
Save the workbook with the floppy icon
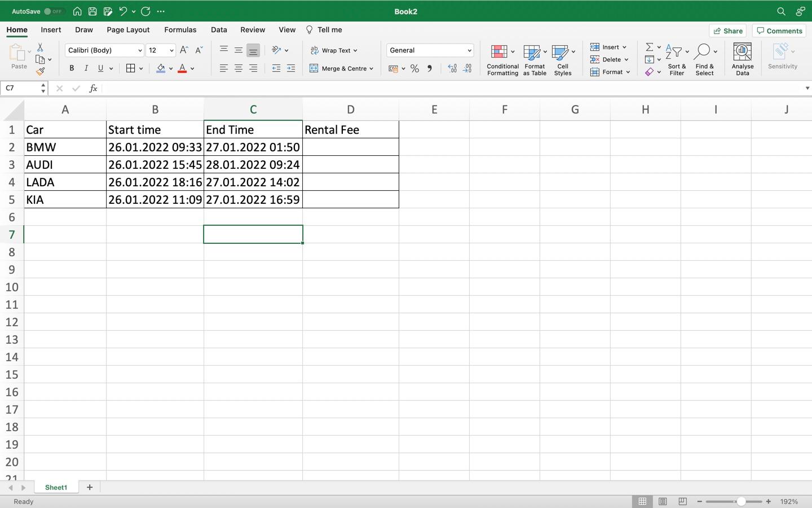pos(92,11)
